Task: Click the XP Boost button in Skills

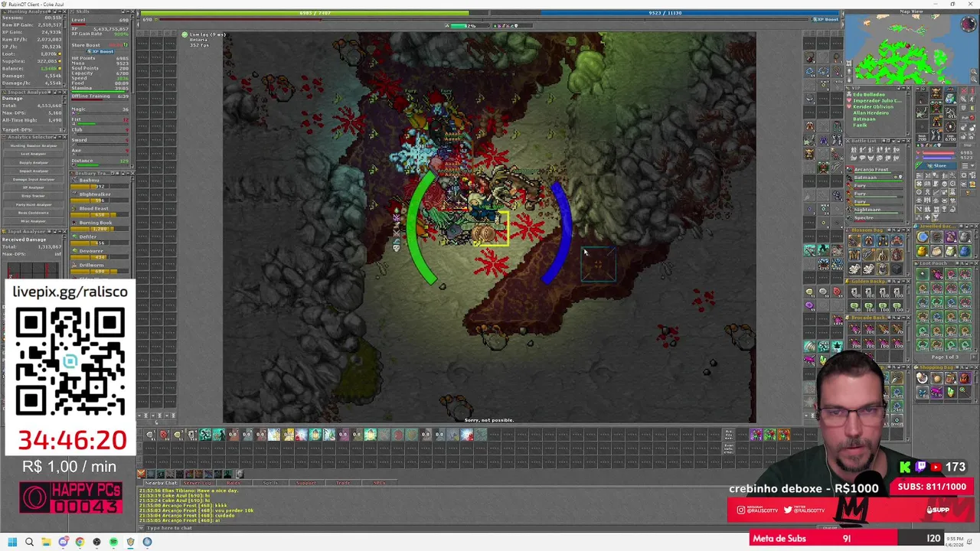Action: click(100, 51)
